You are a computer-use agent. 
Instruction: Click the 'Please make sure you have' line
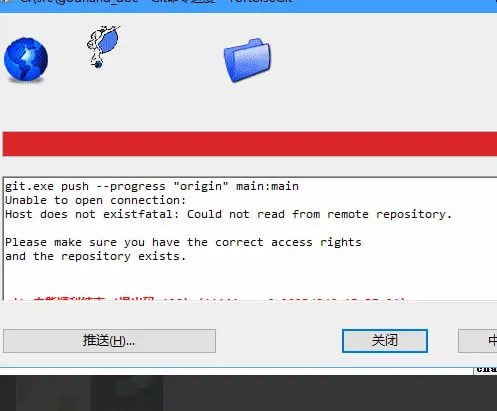coord(183,242)
